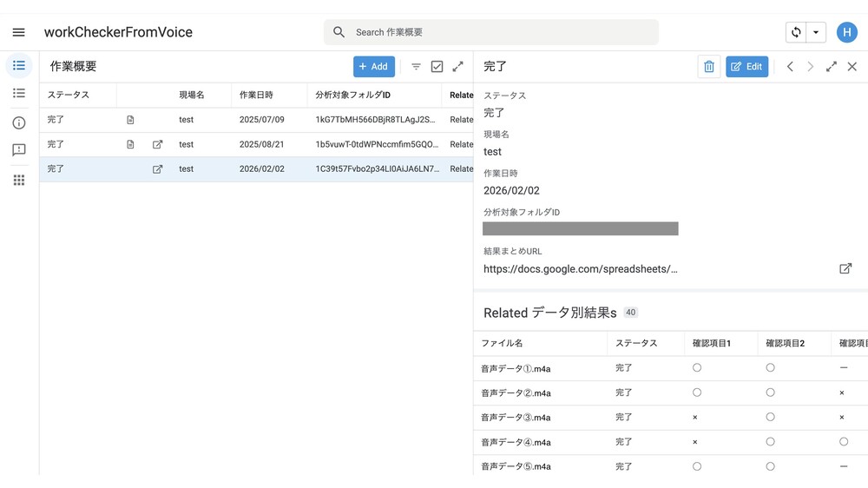Open the apps grid icon in sidebar
This screenshot has width=868, height=488.
[19, 180]
